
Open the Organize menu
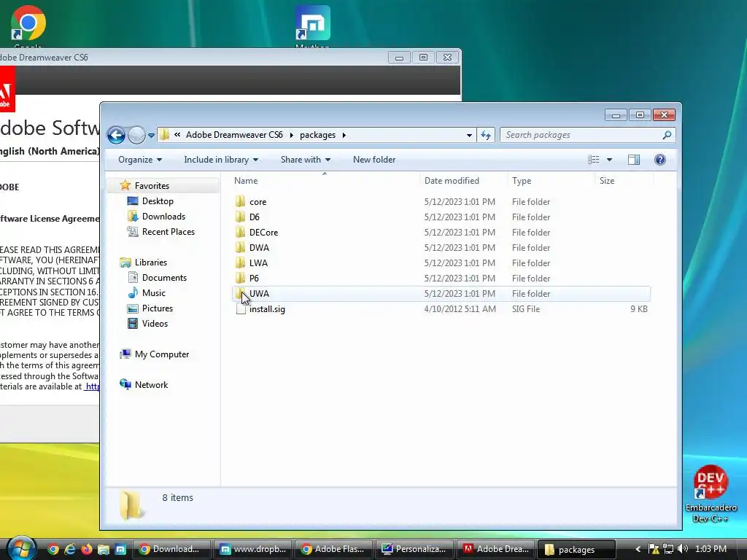click(139, 160)
